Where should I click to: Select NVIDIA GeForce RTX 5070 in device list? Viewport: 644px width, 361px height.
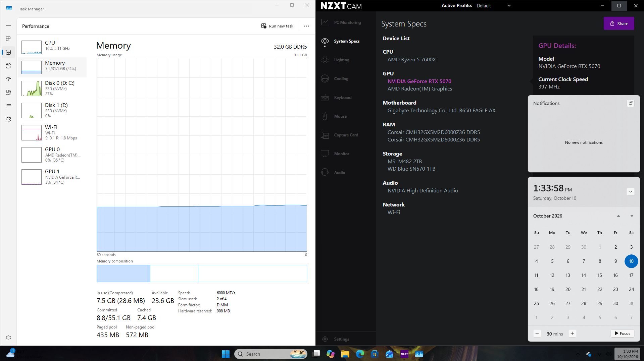pyautogui.click(x=419, y=81)
